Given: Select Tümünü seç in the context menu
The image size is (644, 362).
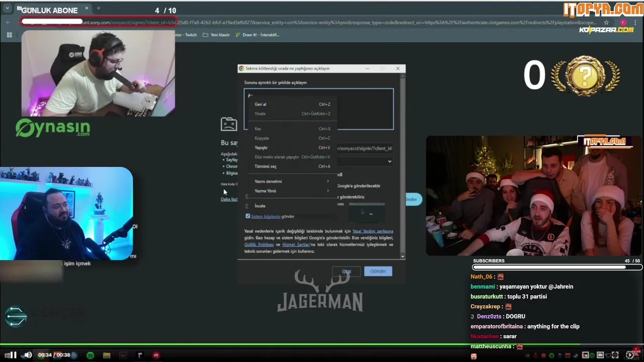Looking at the screenshot, I should click(x=292, y=166).
